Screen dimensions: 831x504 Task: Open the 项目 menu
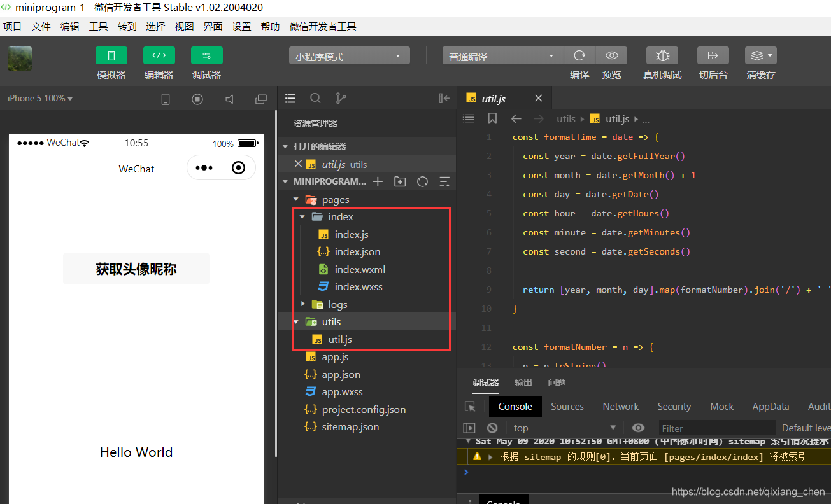click(13, 26)
